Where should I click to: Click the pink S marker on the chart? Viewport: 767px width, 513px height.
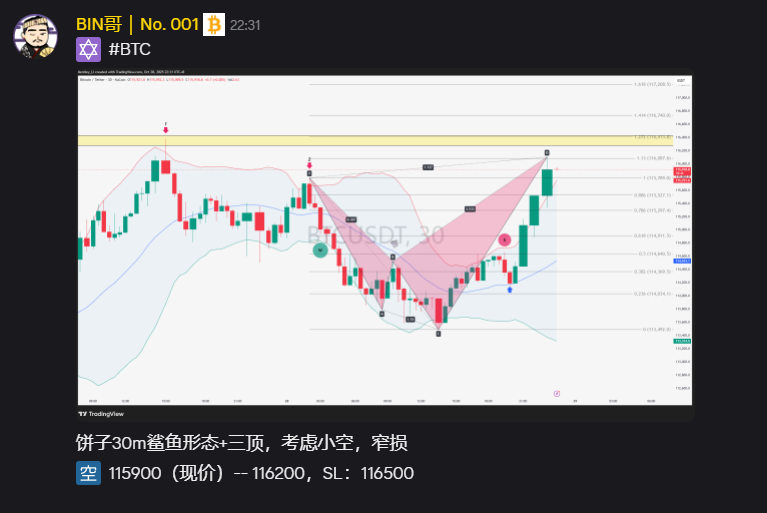click(505, 240)
